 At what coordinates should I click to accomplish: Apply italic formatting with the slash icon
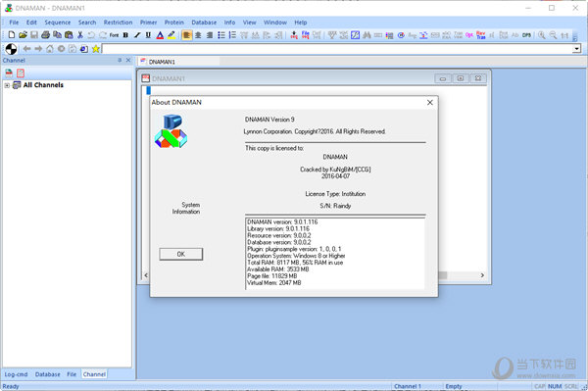[x=137, y=35]
